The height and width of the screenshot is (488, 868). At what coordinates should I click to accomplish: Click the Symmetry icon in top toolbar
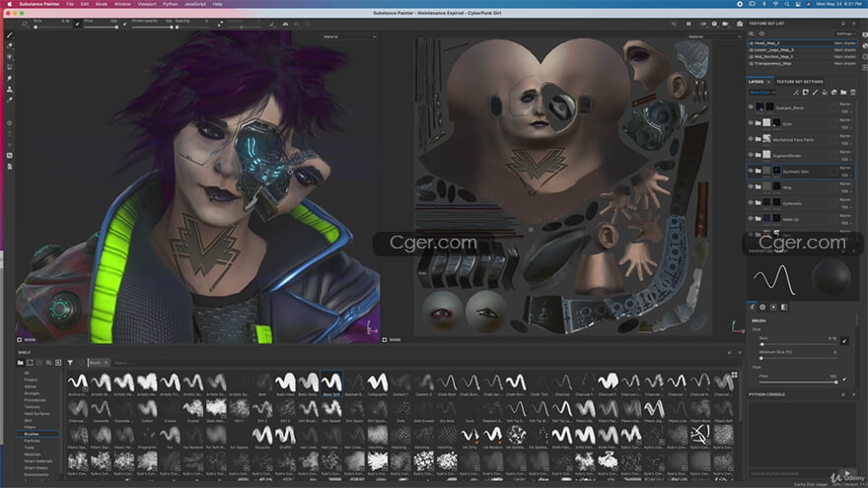click(x=286, y=24)
